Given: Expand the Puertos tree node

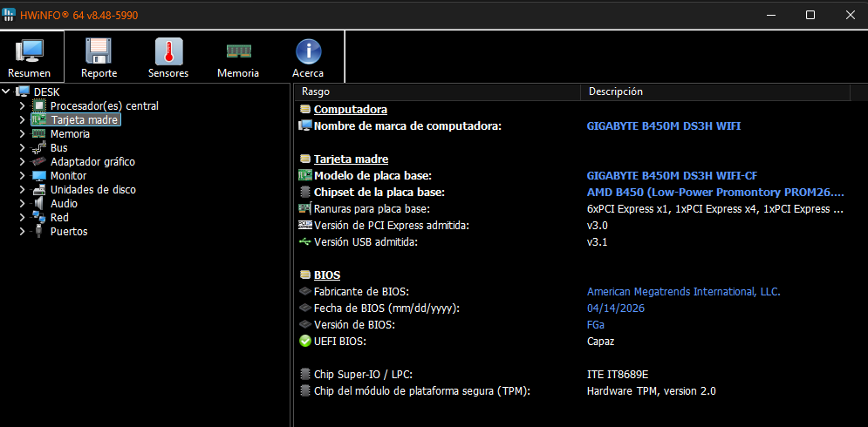Looking at the screenshot, I should [x=22, y=231].
